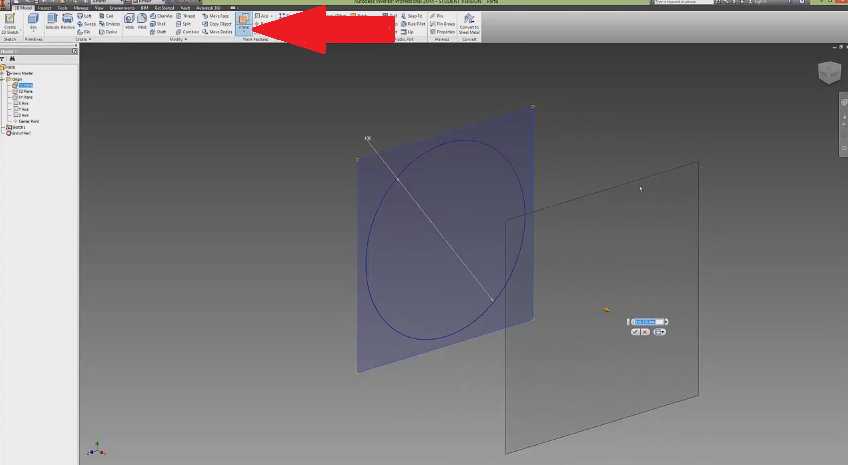Select the Chamfer tool
Viewport: 848px width, 465px height.
coord(161,16)
